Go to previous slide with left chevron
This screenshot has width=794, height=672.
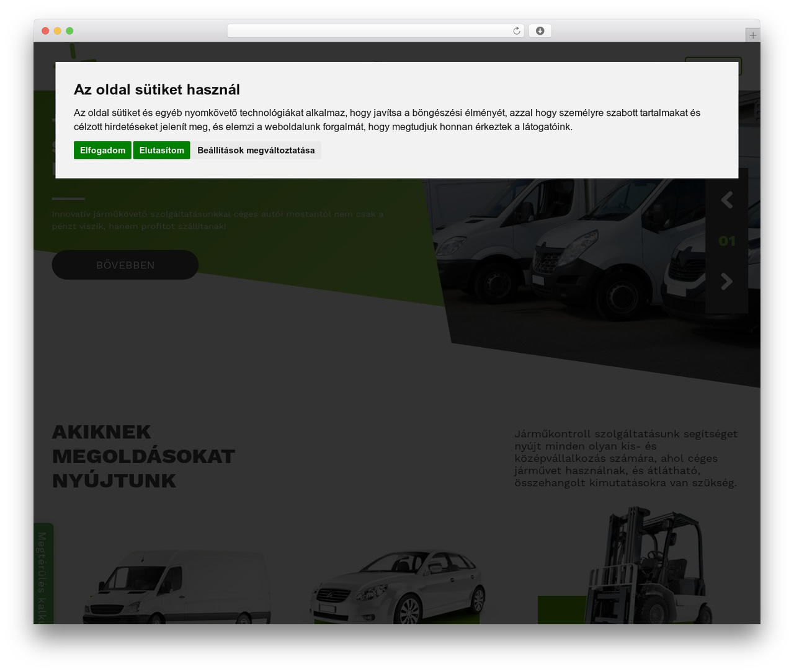727,200
